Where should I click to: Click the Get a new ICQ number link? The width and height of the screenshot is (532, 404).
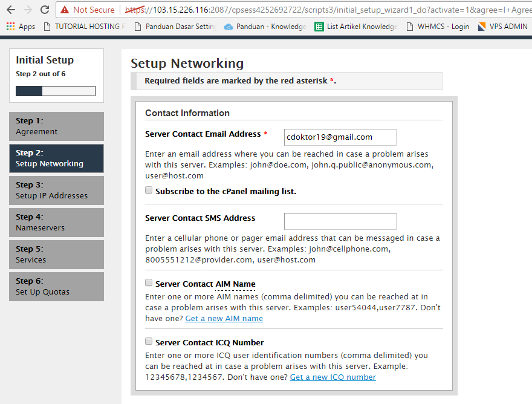point(332,376)
